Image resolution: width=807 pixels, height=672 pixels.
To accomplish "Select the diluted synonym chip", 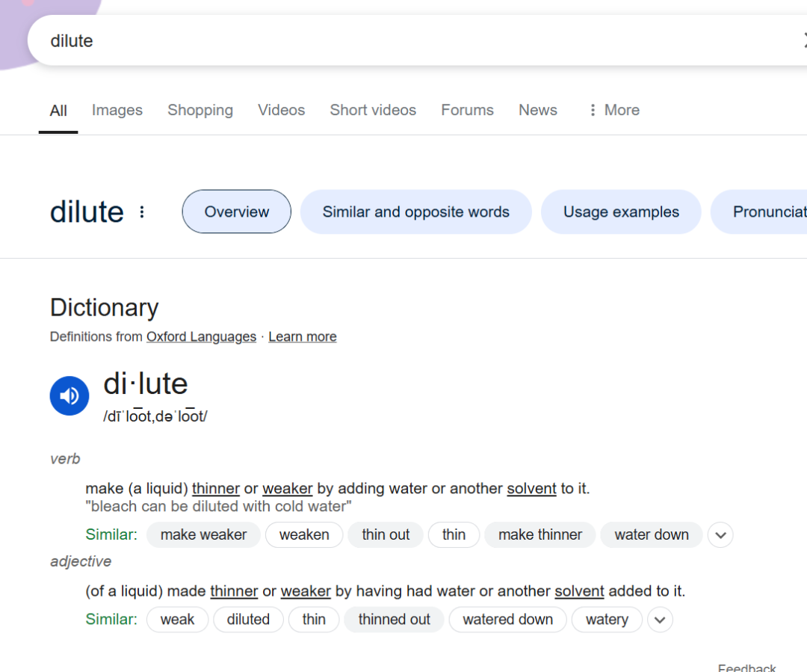I will click(248, 620).
